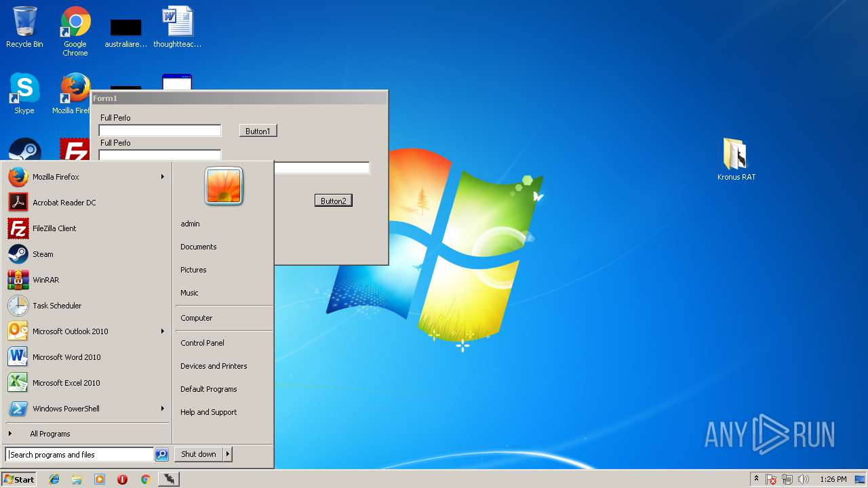Click first Full Perfo text field
This screenshot has width=868, height=488.
tap(160, 130)
